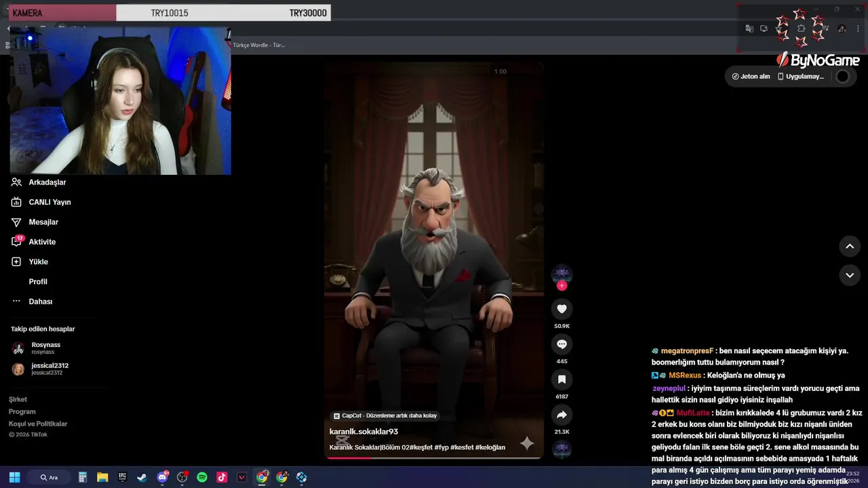Open the spinning sound disc below the share count
Screen dimensions: 868x488
pyautogui.click(x=561, y=448)
